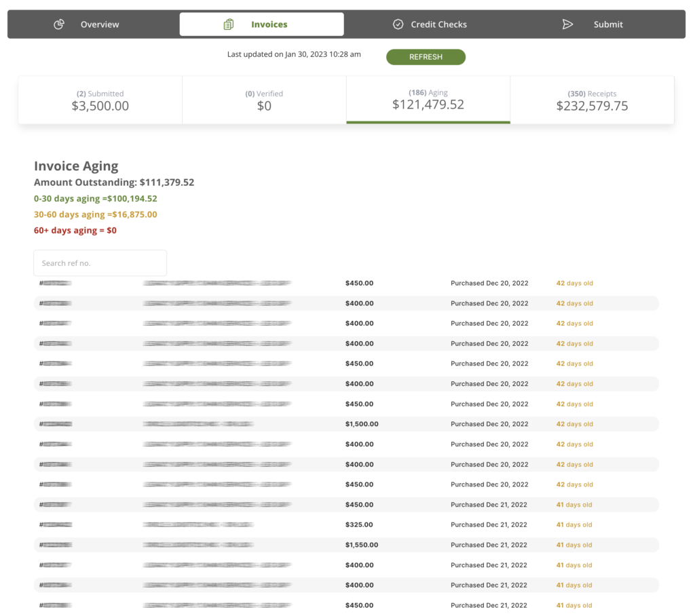The height and width of the screenshot is (616, 695).
Task: Click 41 days old in $1,550.00 row
Action: click(x=574, y=545)
